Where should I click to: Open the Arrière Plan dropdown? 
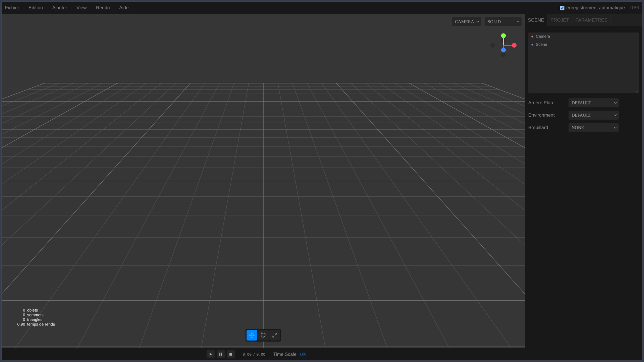[594, 103]
